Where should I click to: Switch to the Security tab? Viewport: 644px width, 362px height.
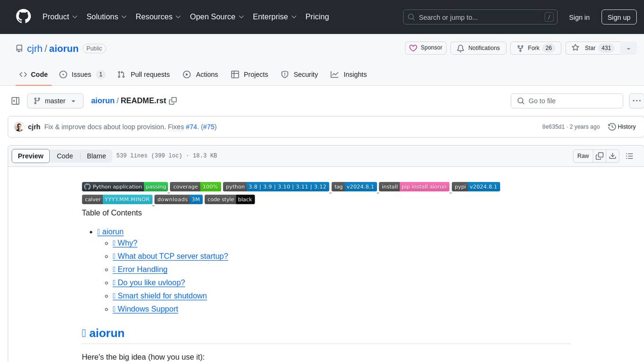[300, 74]
